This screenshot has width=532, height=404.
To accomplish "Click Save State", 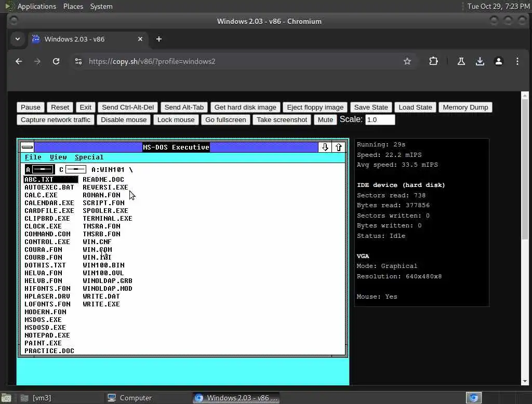I will [x=371, y=107].
